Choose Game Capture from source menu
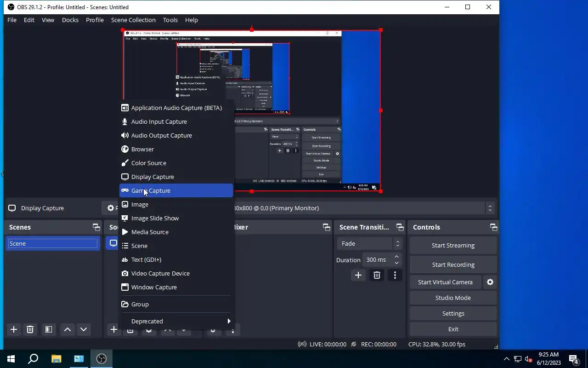The width and height of the screenshot is (588, 368). pyautogui.click(x=176, y=190)
